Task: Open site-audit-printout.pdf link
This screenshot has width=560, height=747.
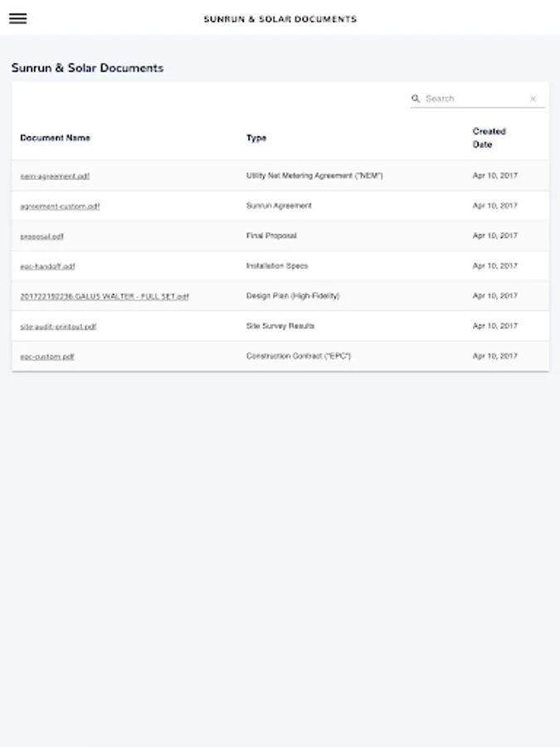Action: (58, 326)
